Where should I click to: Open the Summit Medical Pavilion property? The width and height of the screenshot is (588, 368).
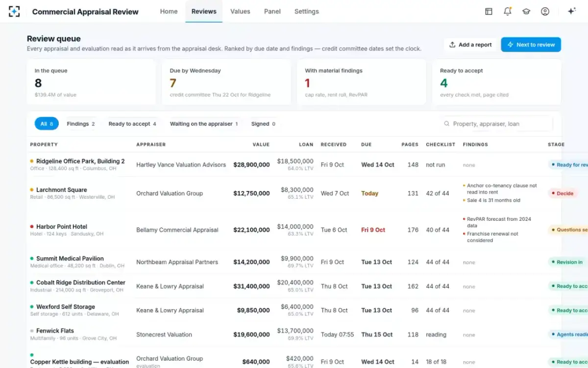(70, 259)
